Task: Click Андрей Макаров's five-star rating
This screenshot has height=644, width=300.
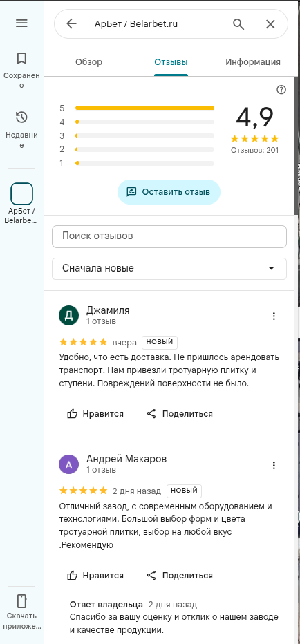Action: coord(84,491)
